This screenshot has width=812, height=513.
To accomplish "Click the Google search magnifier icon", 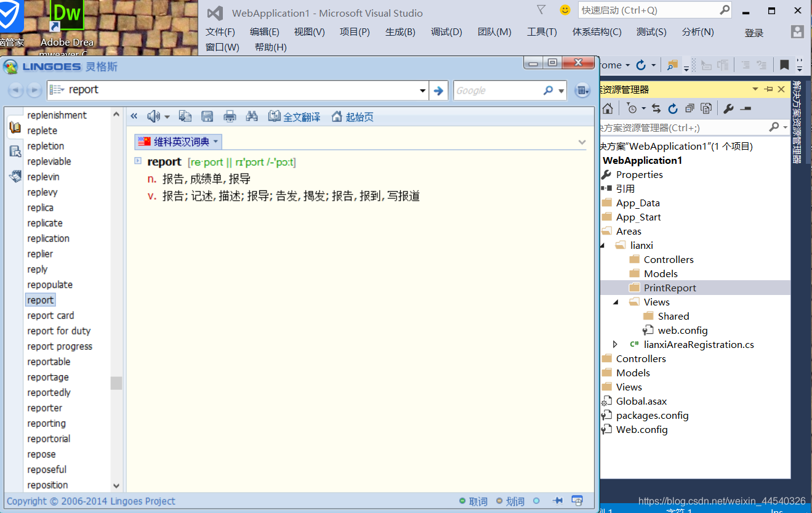I will point(548,91).
